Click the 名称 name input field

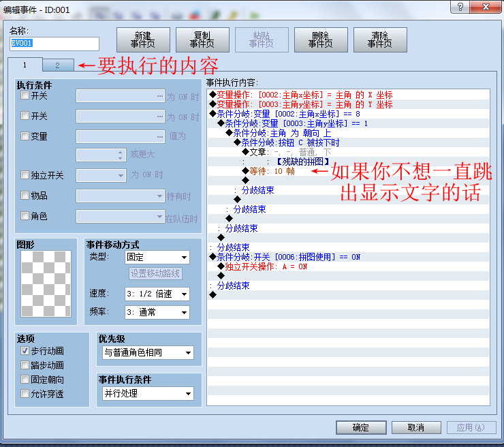coord(54,44)
